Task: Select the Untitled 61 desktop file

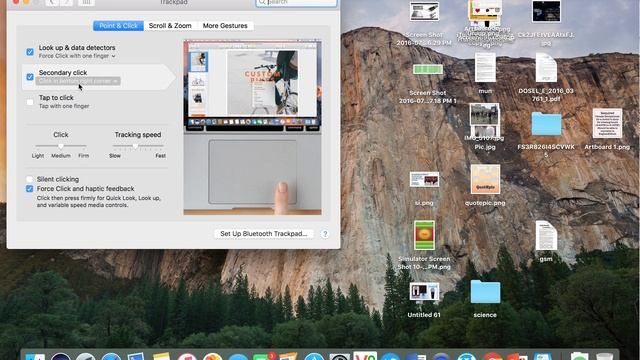Action: coord(424,300)
